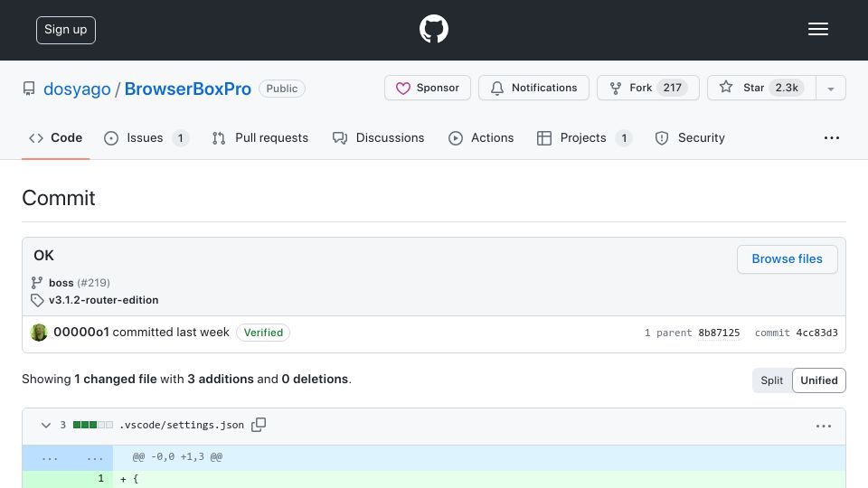Switch diff view to Split

pos(771,380)
